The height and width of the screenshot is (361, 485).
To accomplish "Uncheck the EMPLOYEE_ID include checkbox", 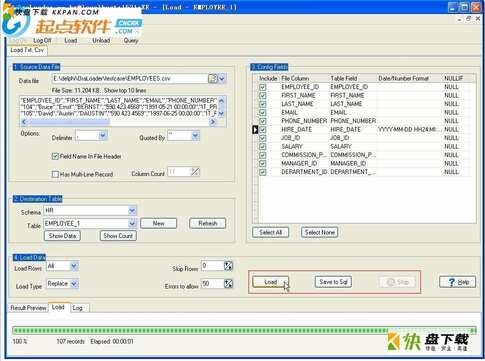I will 263,87.
